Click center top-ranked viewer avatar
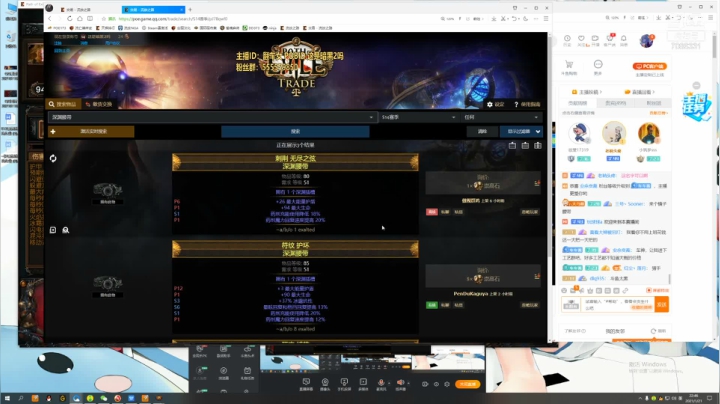The height and width of the screenshot is (404, 720). click(614, 133)
